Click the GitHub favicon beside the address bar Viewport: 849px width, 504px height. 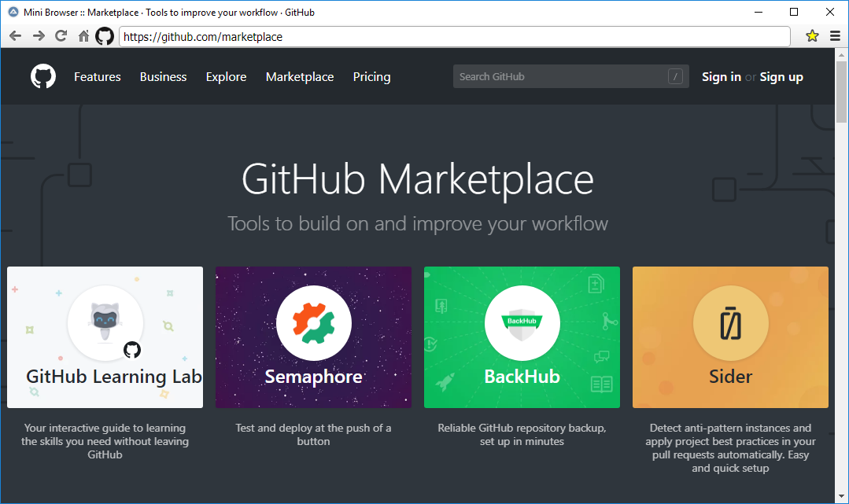105,36
